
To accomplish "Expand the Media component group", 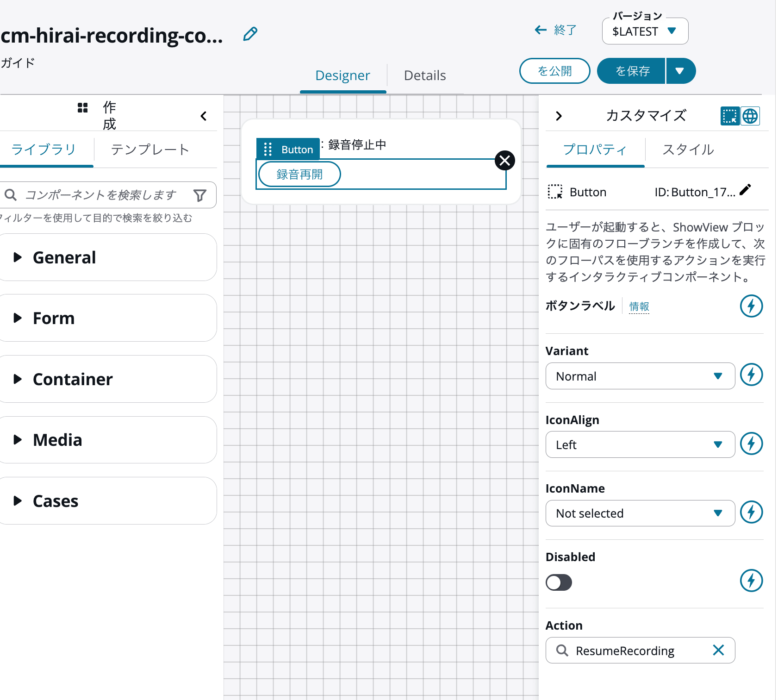I will [107, 440].
